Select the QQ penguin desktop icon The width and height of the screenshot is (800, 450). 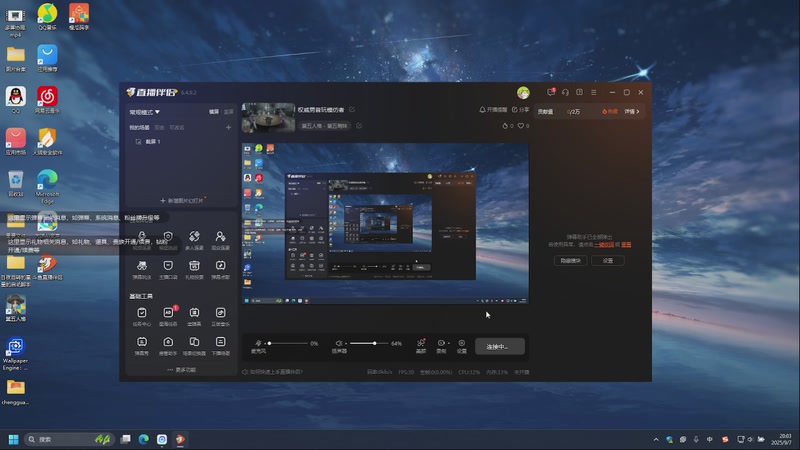click(15, 99)
